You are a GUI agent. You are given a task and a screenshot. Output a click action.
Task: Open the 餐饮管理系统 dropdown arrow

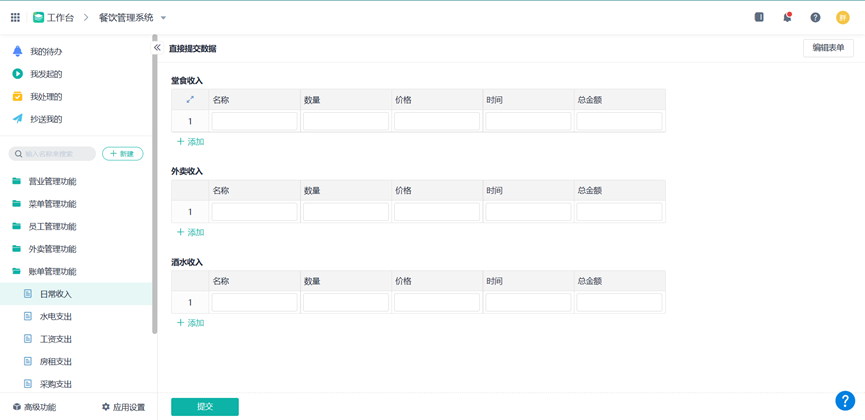(x=164, y=18)
